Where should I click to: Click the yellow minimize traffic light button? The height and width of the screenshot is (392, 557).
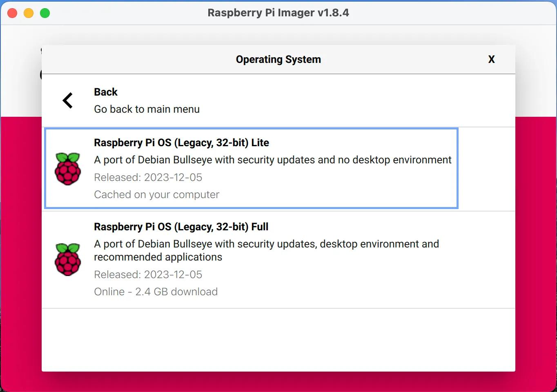29,13
